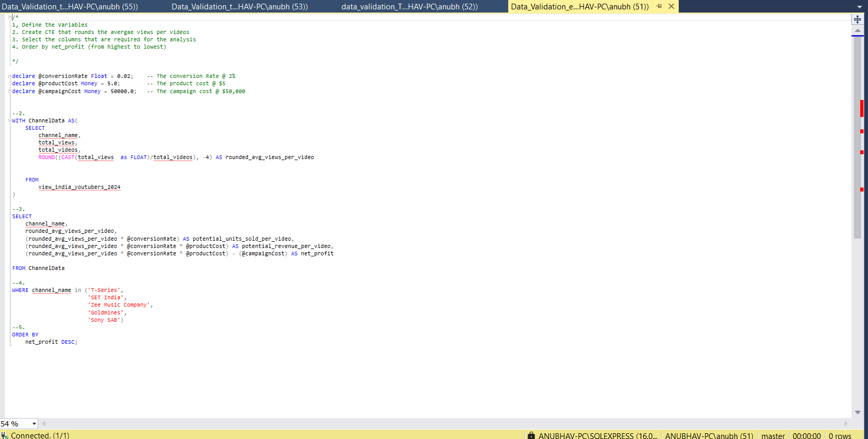Click 'view_india_youtubers_2024' table name

click(79, 187)
